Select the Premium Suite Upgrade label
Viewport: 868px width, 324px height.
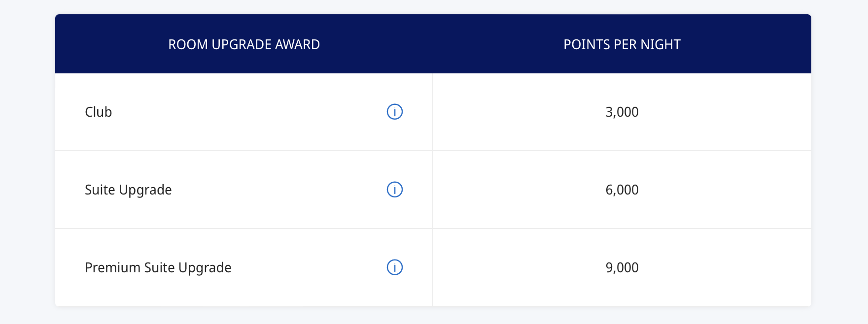click(158, 267)
